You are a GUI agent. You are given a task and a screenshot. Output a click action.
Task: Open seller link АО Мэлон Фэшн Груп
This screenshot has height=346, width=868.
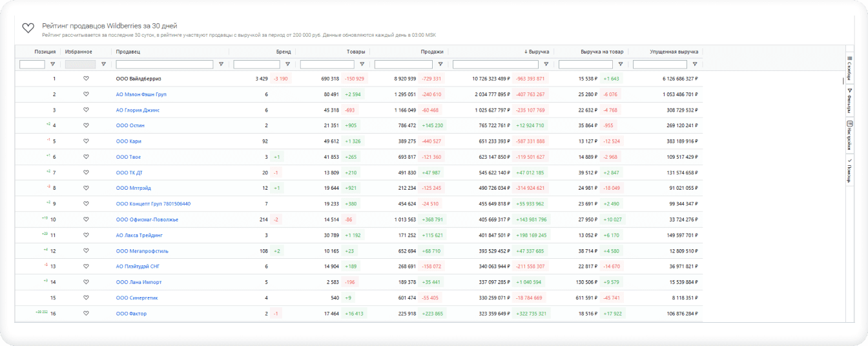pyautogui.click(x=141, y=94)
